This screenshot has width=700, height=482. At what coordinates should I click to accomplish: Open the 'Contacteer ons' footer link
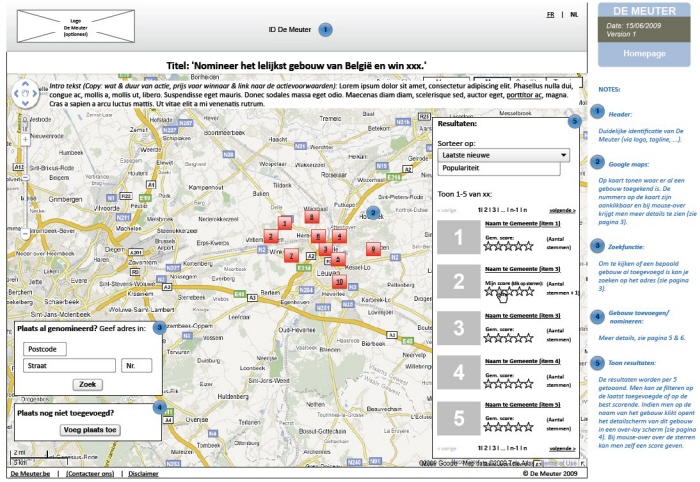point(90,474)
